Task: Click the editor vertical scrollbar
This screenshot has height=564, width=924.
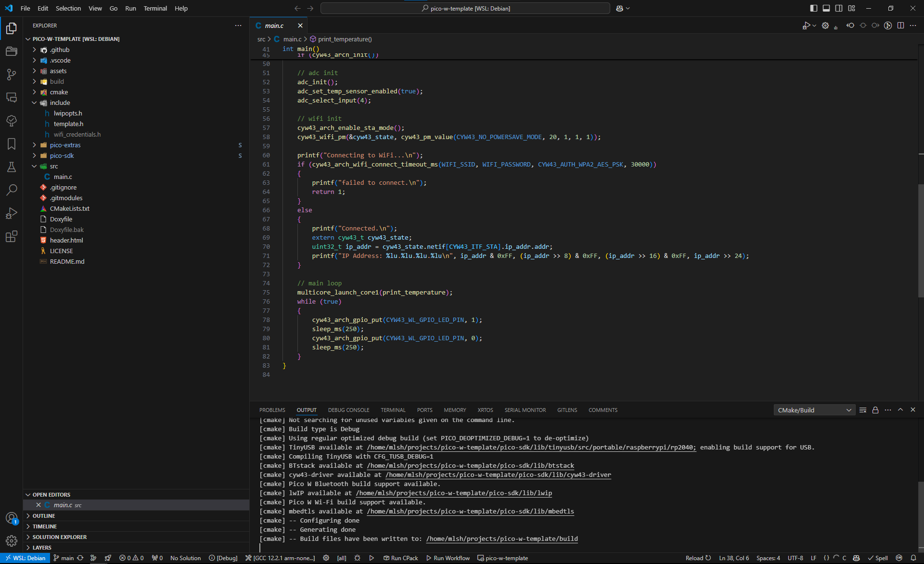Action: point(921,241)
